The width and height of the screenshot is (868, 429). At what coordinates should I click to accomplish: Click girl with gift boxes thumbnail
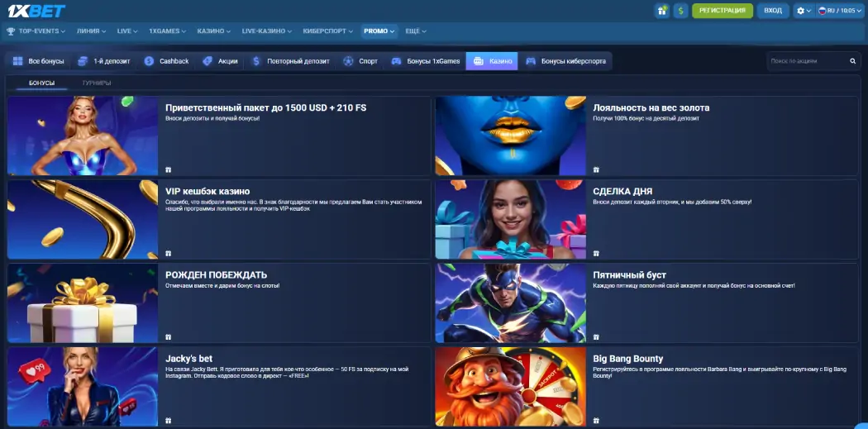[x=510, y=219]
